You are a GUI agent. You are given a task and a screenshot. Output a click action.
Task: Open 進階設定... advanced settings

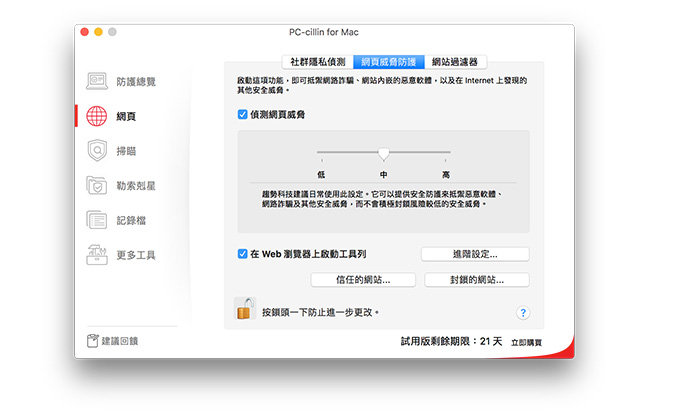pyautogui.click(x=475, y=254)
